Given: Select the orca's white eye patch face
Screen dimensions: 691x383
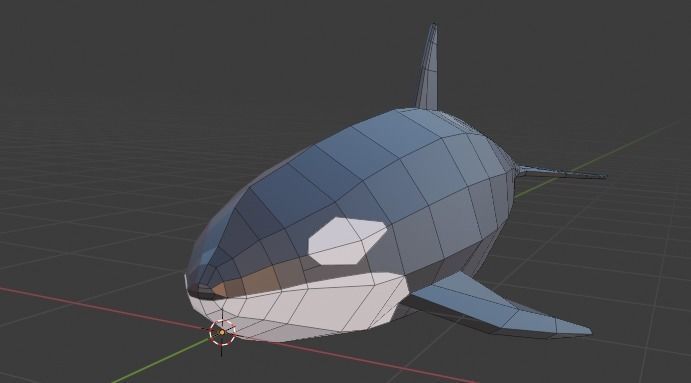Looking at the screenshot, I should click(x=346, y=241).
